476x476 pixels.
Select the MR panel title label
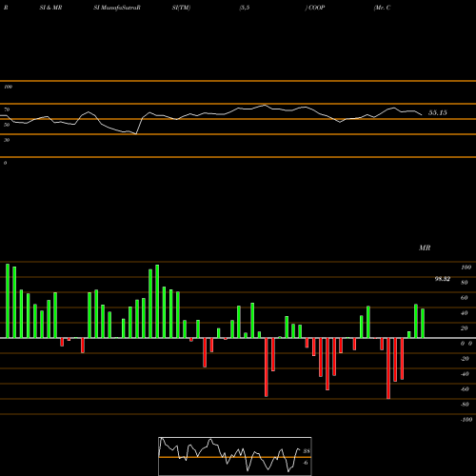425,248
